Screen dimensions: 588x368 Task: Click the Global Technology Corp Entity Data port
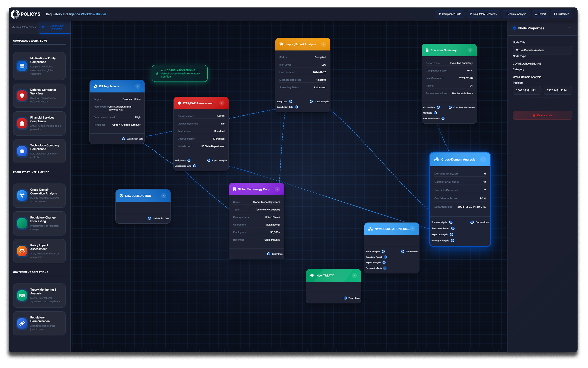(269, 254)
